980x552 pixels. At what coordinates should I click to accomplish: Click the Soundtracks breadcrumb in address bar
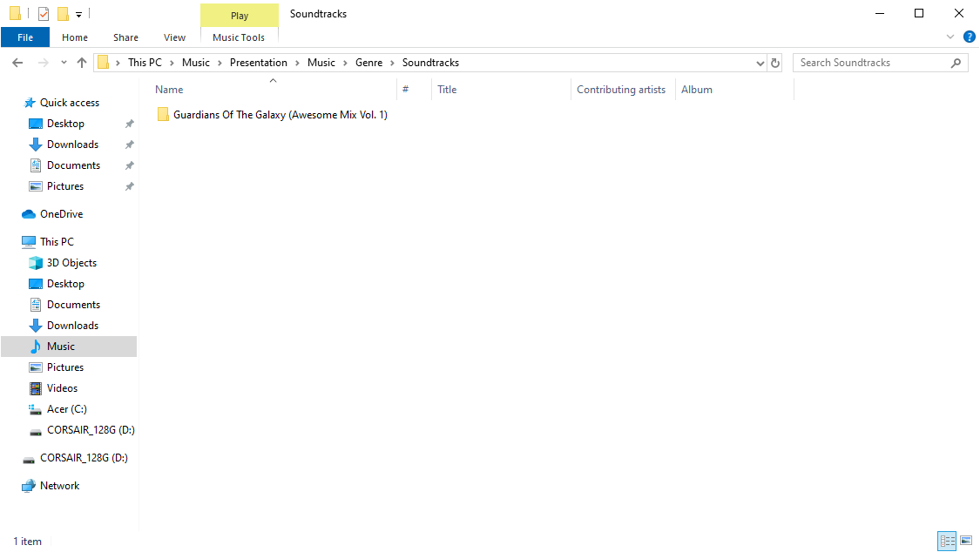tap(430, 63)
